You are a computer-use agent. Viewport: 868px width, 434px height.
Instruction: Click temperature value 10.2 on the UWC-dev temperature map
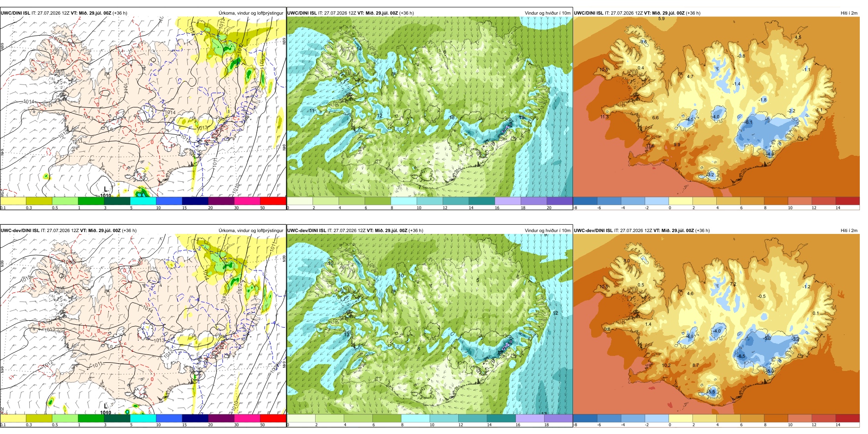(666, 365)
